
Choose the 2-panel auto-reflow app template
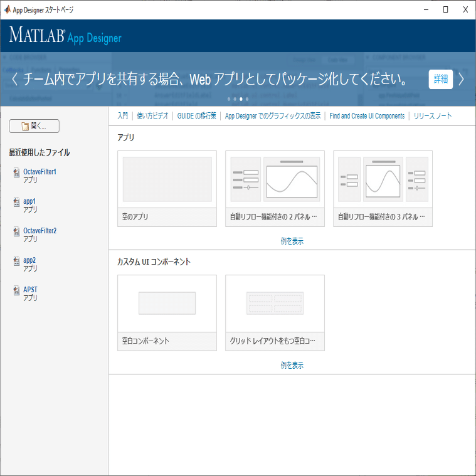click(275, 189)
